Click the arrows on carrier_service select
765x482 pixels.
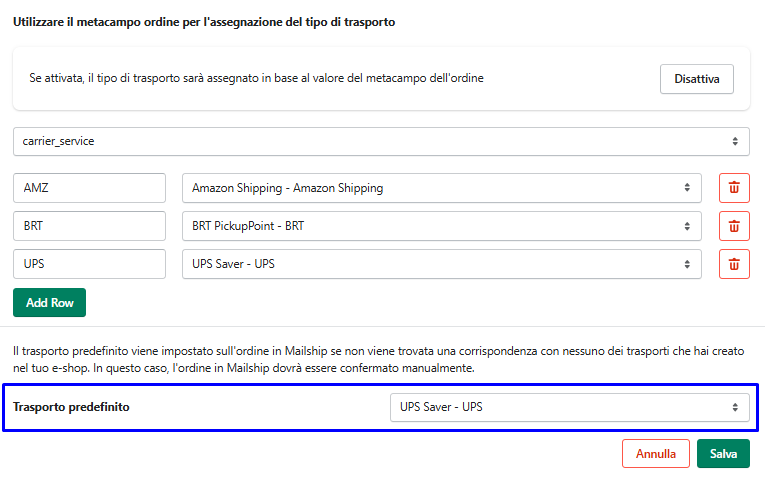tap(735, 141)
